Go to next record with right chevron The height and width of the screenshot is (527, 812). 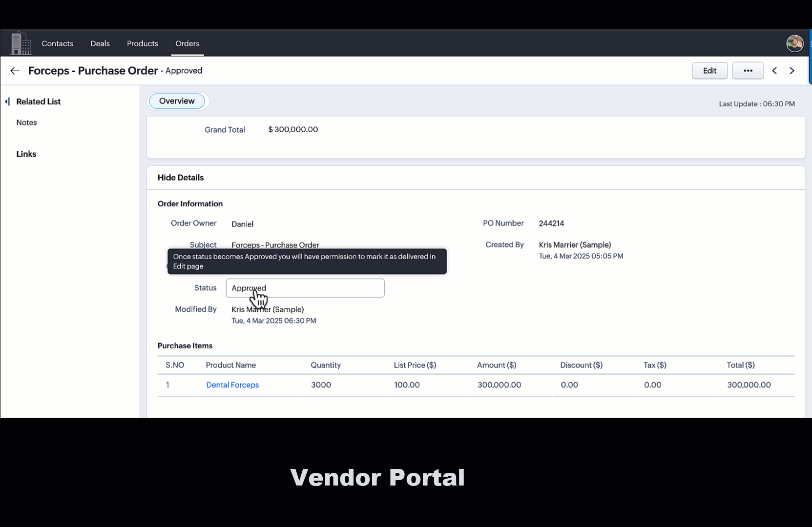(792, 71)
